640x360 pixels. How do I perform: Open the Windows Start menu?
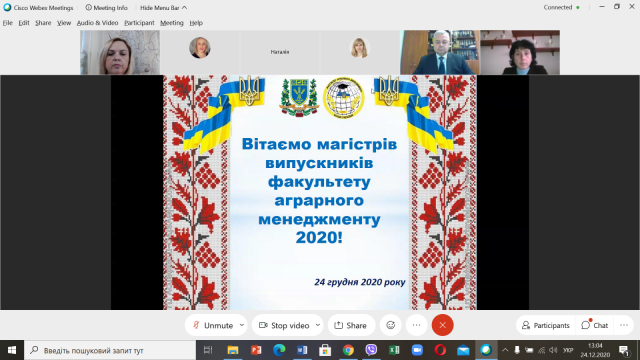[12, 350]
